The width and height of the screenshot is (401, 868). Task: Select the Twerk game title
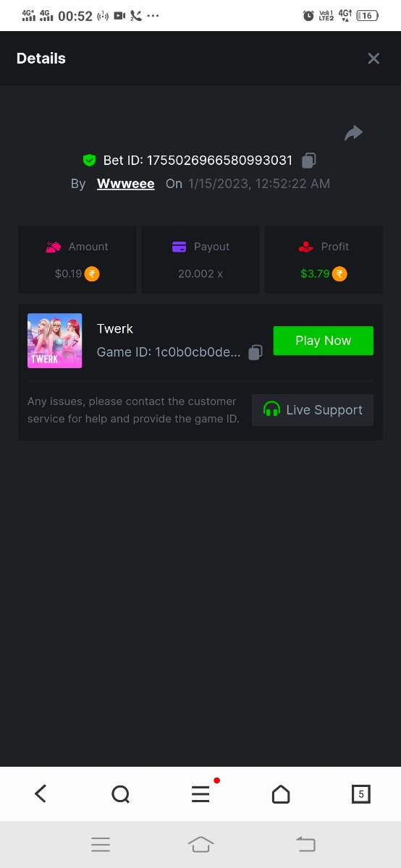[115, 328]
